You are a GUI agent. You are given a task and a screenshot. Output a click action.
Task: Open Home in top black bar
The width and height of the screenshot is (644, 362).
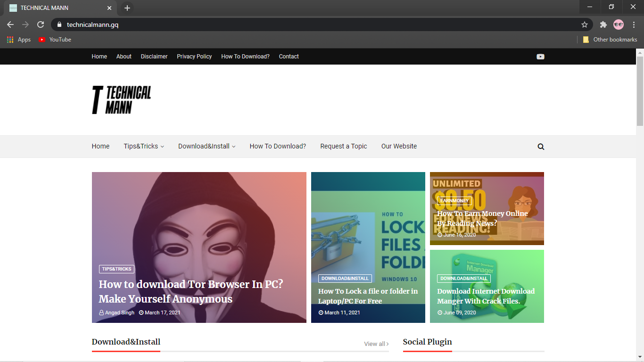click(x=99, y=57)
